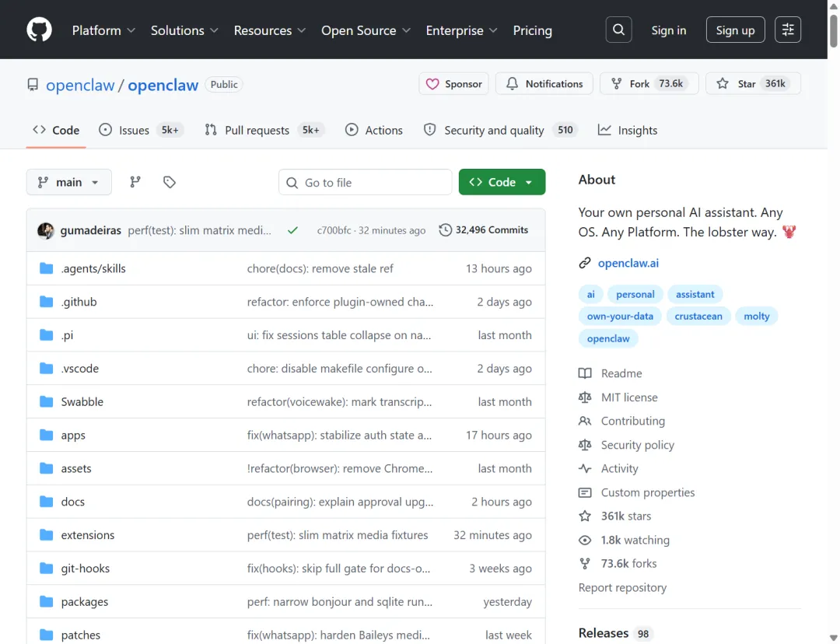This screenshot has height=644, width=840.
Task: Click the Custom properties note icon
Action: tap(584, 492)
